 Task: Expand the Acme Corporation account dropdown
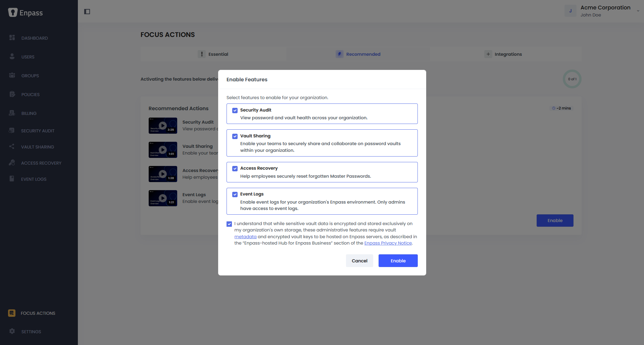(x=638, y=11)
